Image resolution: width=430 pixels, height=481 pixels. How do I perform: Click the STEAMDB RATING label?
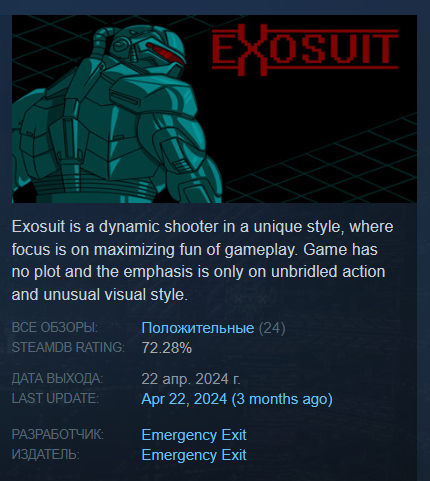[x=68, y=347]
